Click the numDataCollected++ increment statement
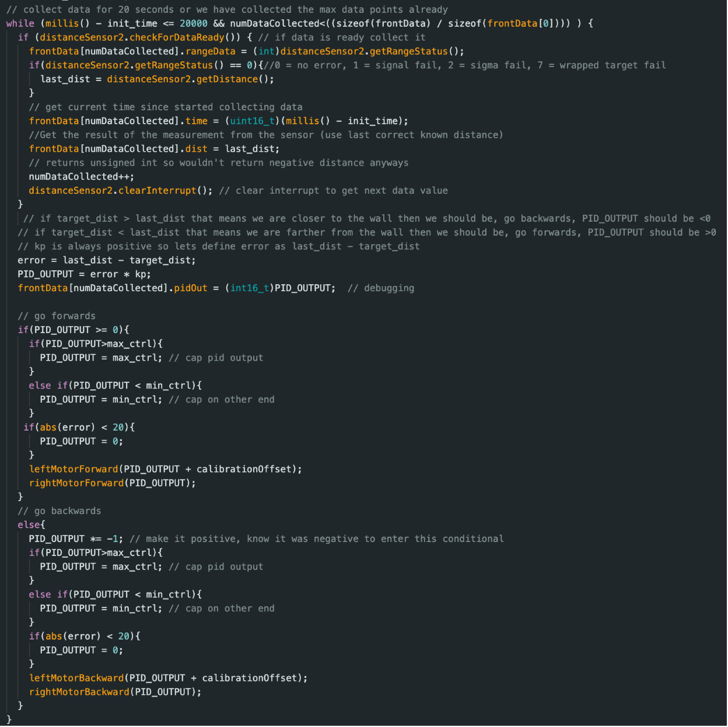Viewport: 728px width, 727px height. pyautogui.click(x=81, y=177)
